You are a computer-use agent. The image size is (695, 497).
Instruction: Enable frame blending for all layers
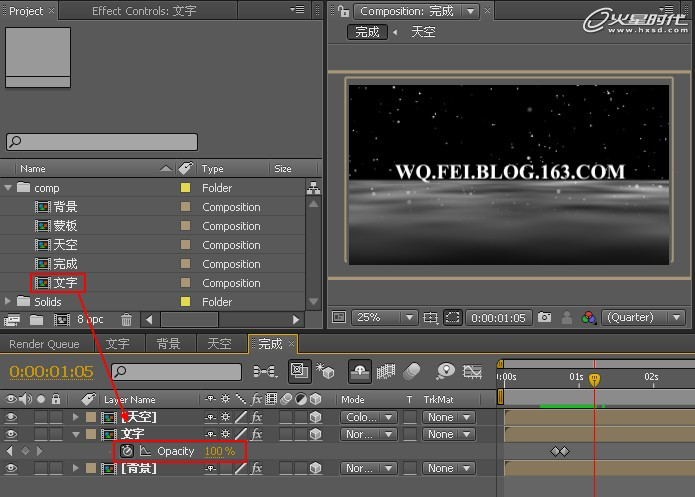pyautogui.click(x=386, y=371)
